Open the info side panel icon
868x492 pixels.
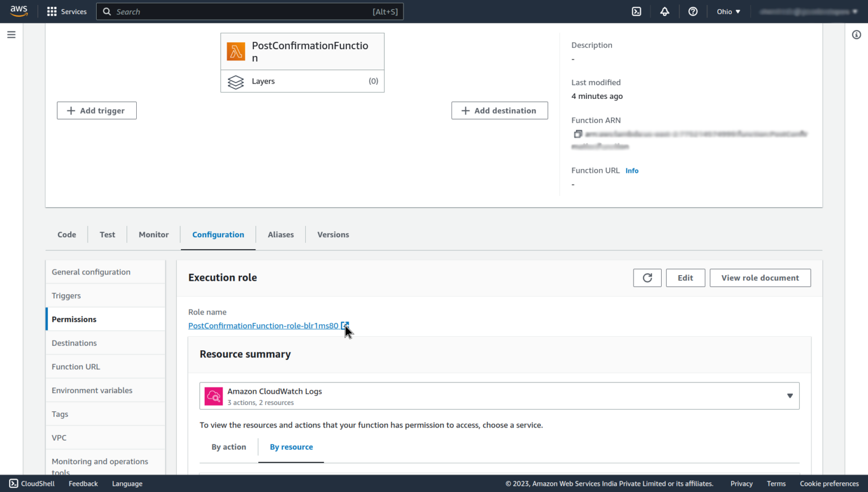pyautogui.click(x=856, y=34)
